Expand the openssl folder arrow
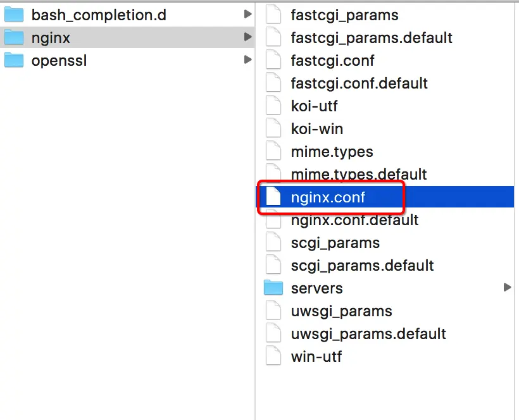The height and width of the screenshot is (420, 519). tap(247, 59)
